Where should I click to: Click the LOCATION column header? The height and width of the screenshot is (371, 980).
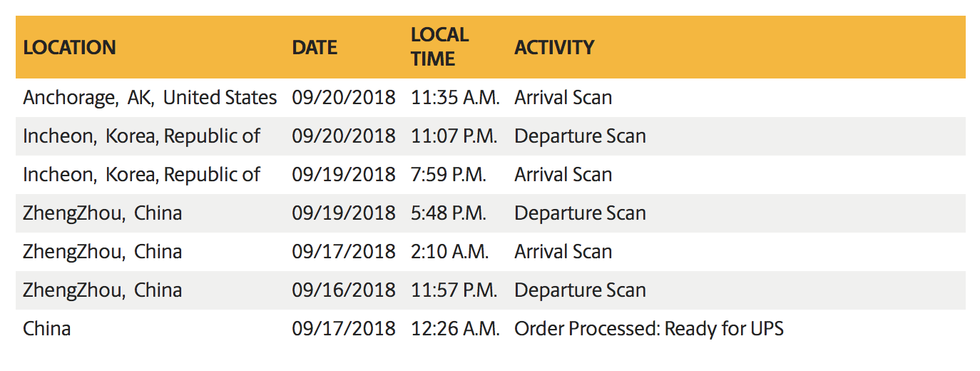click(x=69, y=48)
